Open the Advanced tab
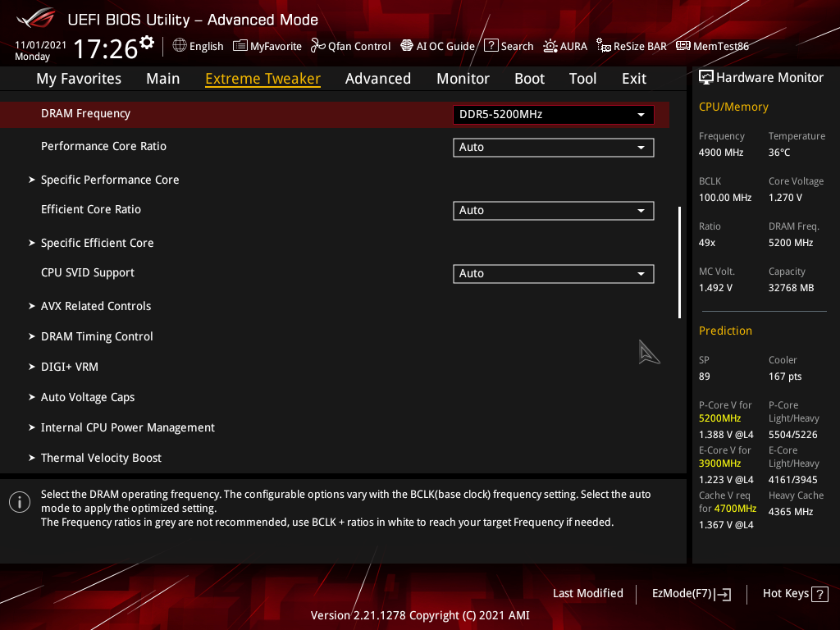The width and height of the screenshot is (840, 630). click(x=378, y=79)
